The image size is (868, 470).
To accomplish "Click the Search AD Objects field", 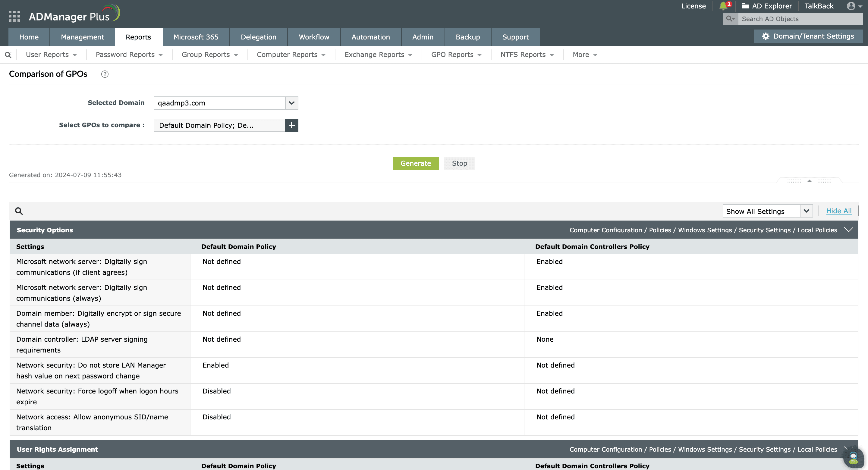I will point(800,19).
